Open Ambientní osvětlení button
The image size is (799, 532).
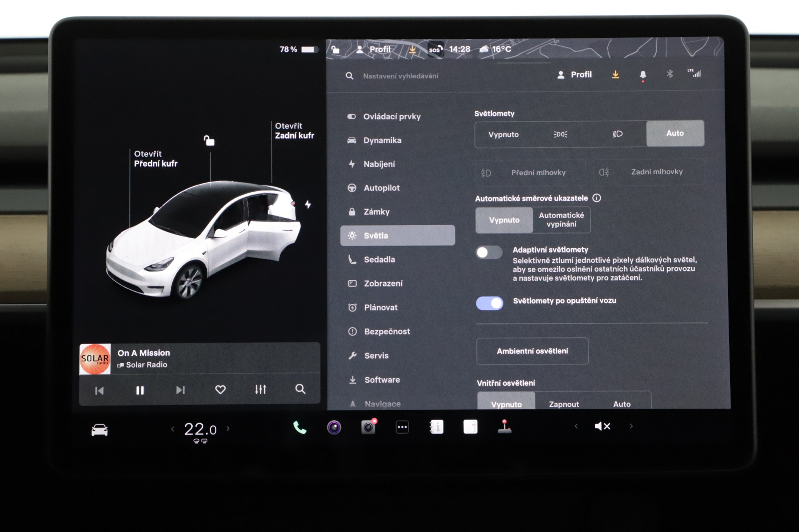point(532,351)
